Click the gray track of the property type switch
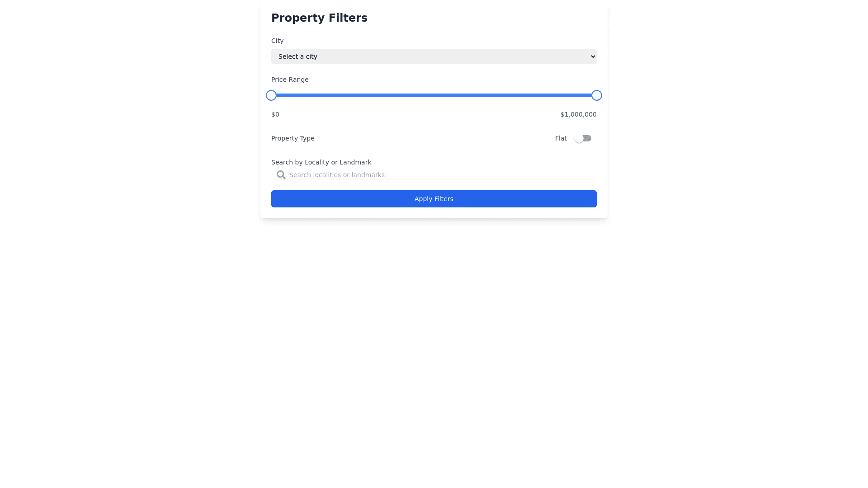Screen dimensions: 868x488 (588, 138)
